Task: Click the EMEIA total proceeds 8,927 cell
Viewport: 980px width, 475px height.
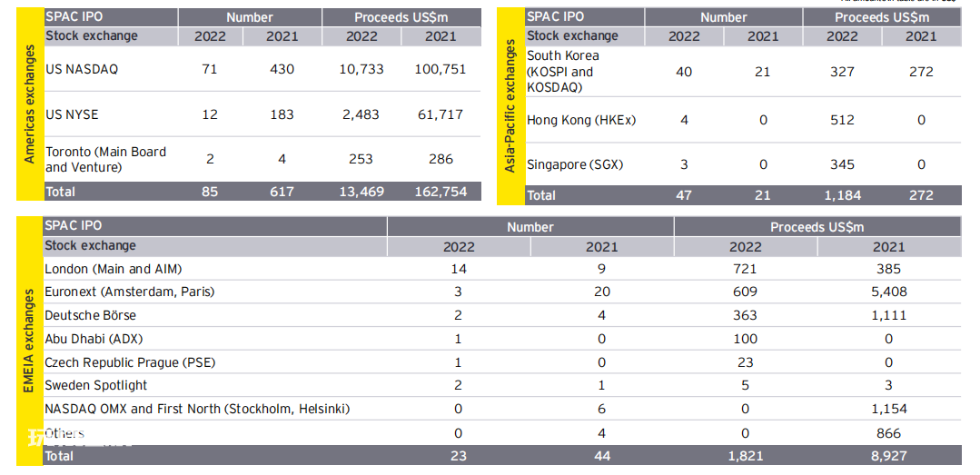Action: [889, 456]
